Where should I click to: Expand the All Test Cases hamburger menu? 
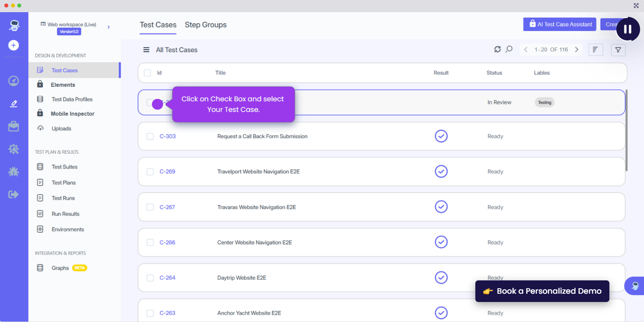pyautogui.click(x=146, y=50)
